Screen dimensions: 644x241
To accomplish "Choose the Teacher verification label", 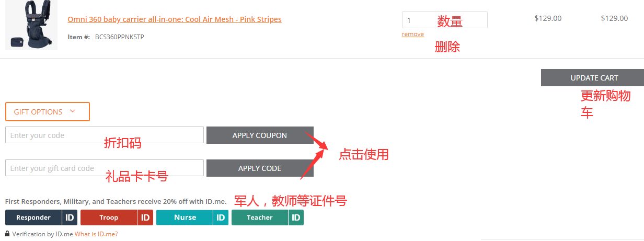I will pos(260,217).
